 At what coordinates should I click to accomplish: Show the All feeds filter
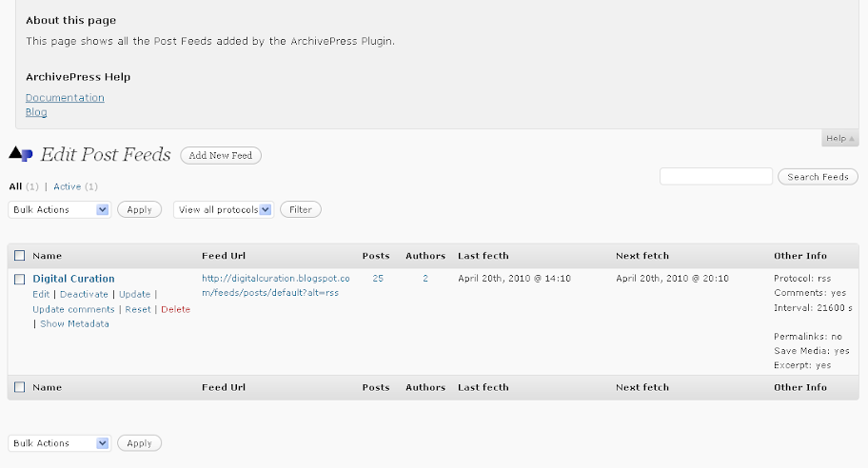tap(15, 186)
